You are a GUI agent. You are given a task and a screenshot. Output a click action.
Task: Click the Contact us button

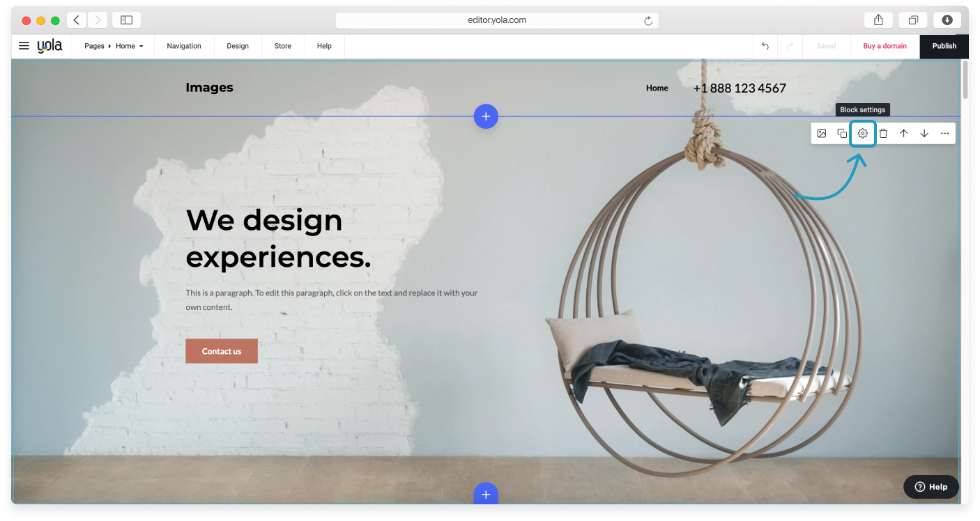(222, 351)
